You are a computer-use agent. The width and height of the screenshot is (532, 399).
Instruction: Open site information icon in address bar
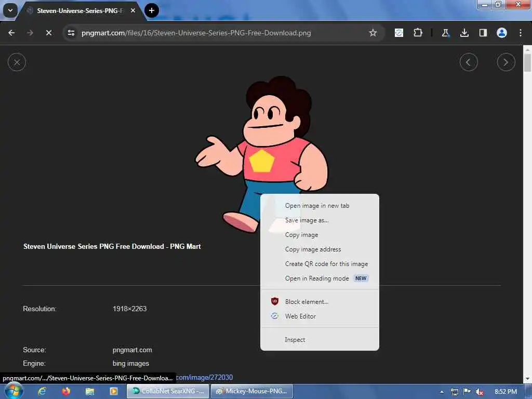pyautogui.click(x=71, y=33)
